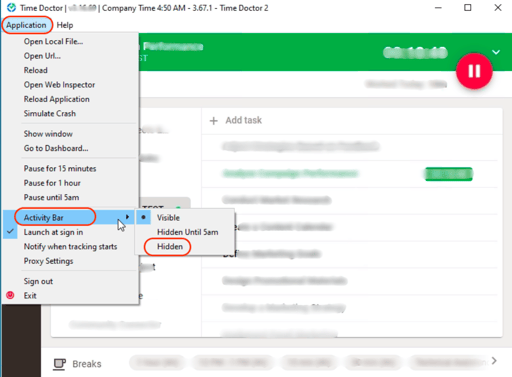Toggle the Launch at sign in checkmark
Viewport: 512px width, 377px height.
[x=10, y=232]
